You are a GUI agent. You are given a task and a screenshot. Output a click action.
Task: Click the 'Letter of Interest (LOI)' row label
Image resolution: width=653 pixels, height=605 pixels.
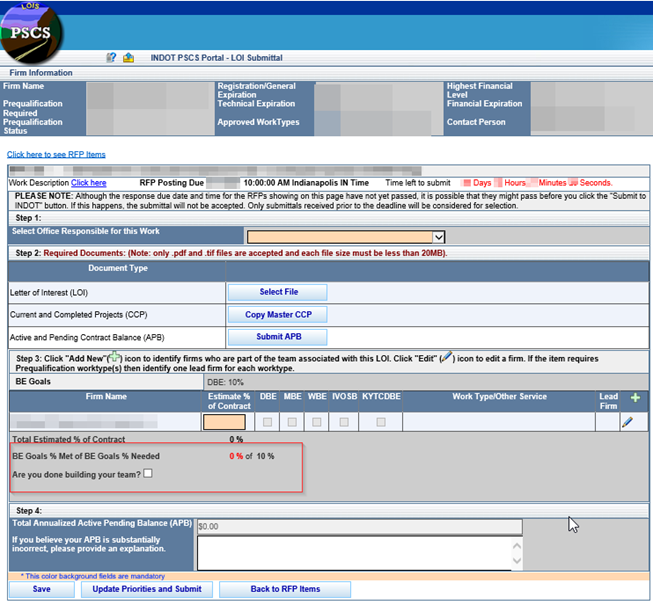[x=49, y=293]
